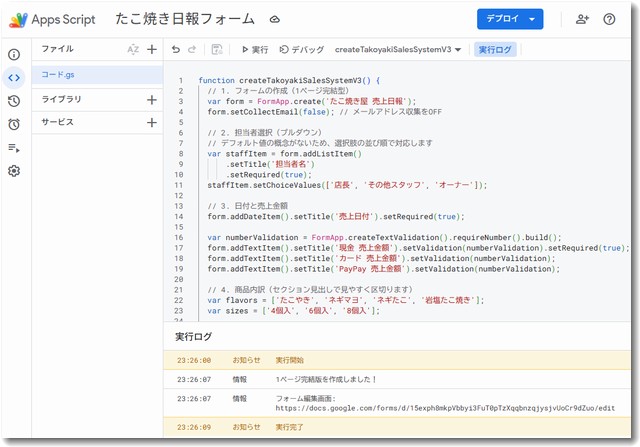The height and width of the screenshot is (447, 640).
Task: Click the 実行ログ panel heading
Action: (193, 337)
